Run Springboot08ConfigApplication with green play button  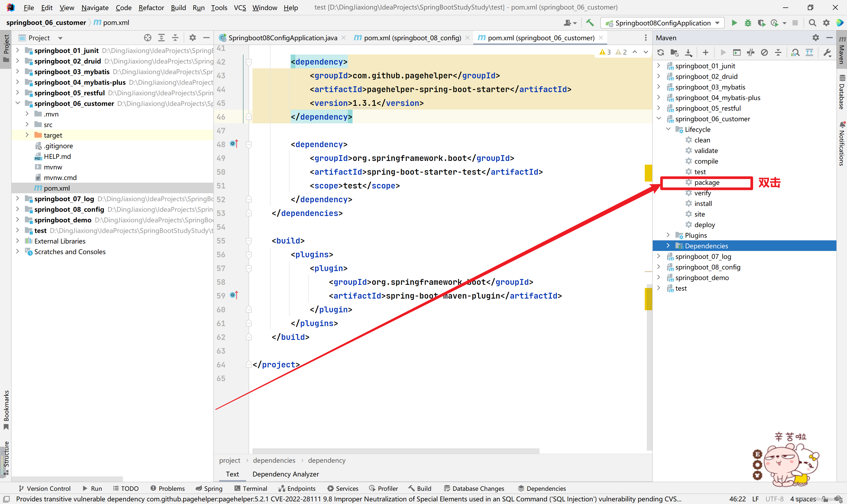[x=734, y=23]
